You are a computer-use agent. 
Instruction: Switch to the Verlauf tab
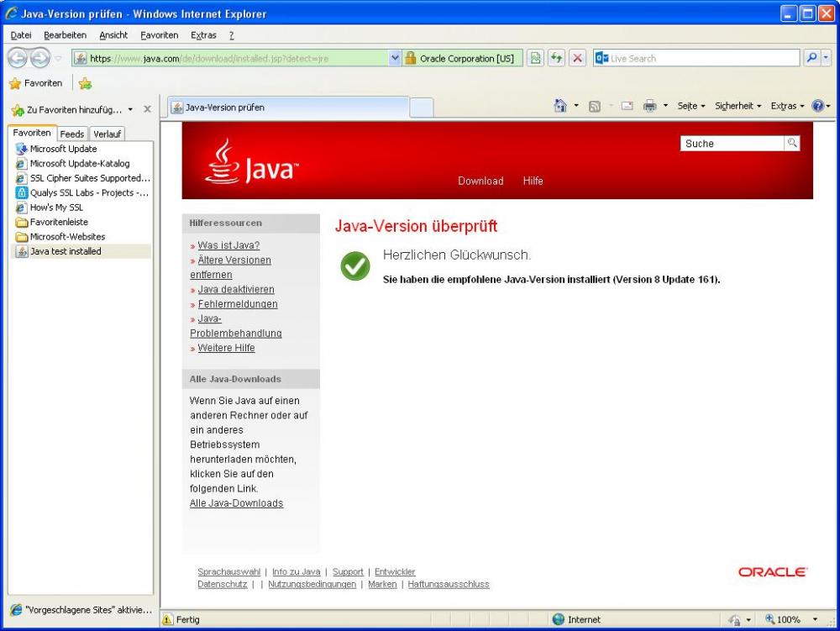click(107, 134)
